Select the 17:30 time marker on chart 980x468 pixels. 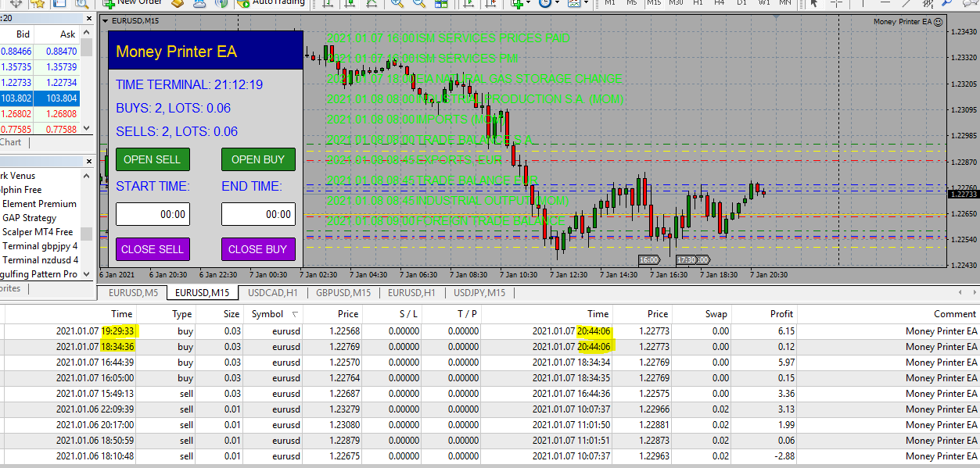(687, 260)
